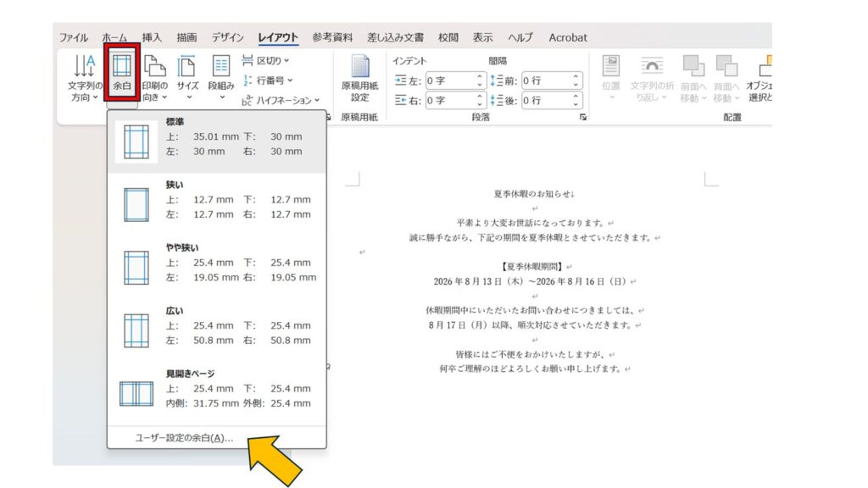
Task: Click the 前 spacing before stepper arrows
Action: [576, 81]
